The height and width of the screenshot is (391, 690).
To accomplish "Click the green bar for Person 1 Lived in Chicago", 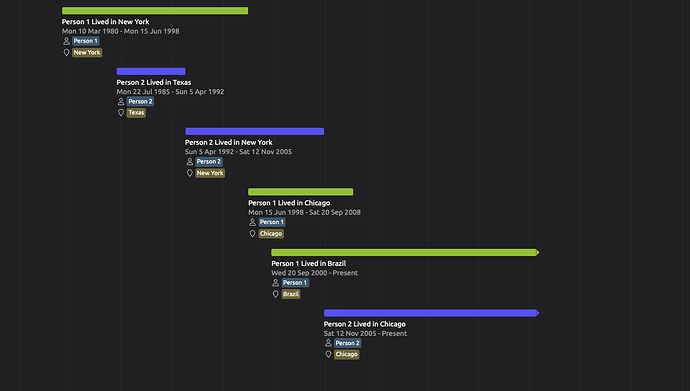I will coord(301,192).
